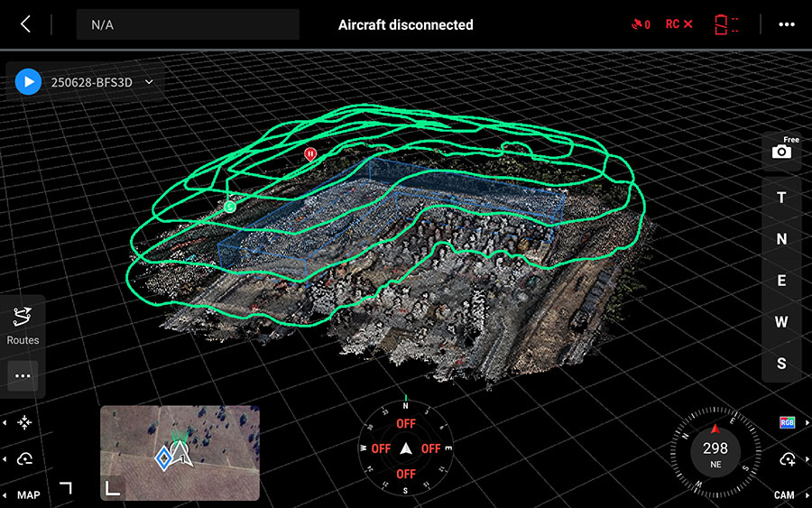Expand arrow right of the CAM label
Viewport: 812px width, 508px height.
[x=807, y=495]
